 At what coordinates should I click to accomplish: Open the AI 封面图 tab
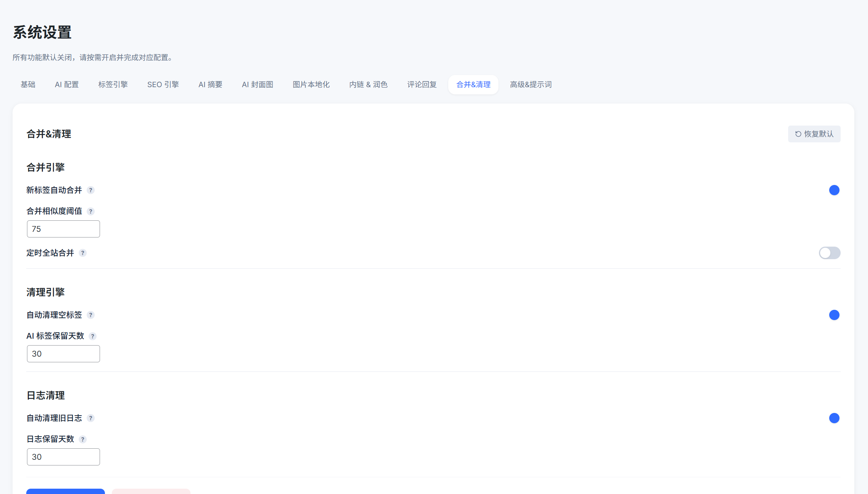[x=257, y=84]
